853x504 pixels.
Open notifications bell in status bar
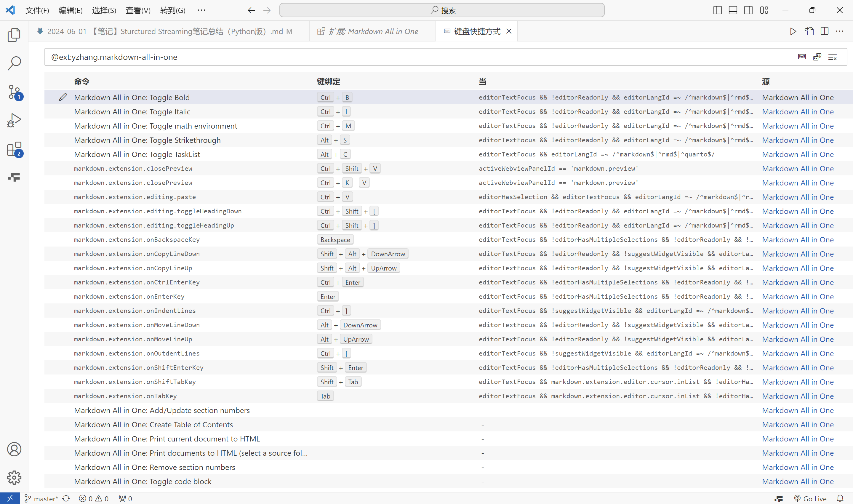pyautogui.click(x=841, y=498)
